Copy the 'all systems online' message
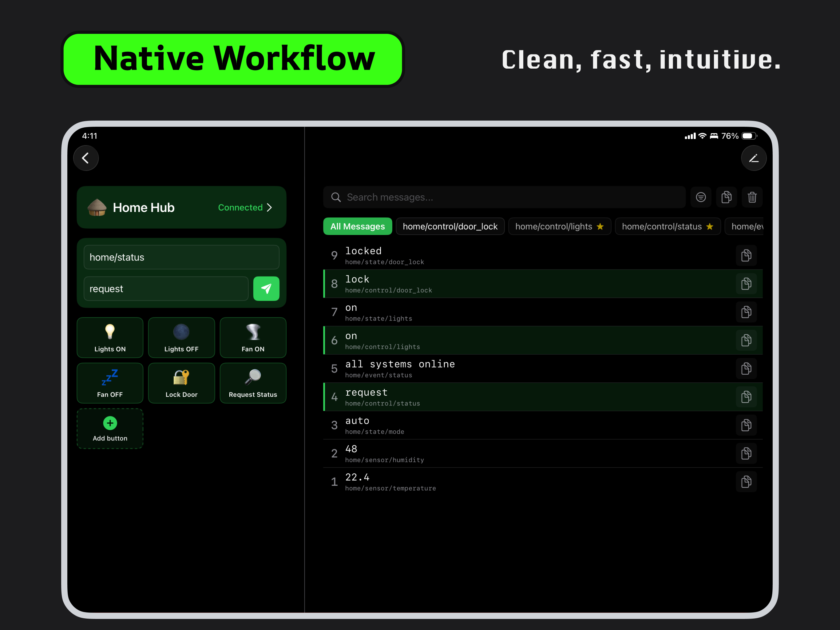 (746, 369)
